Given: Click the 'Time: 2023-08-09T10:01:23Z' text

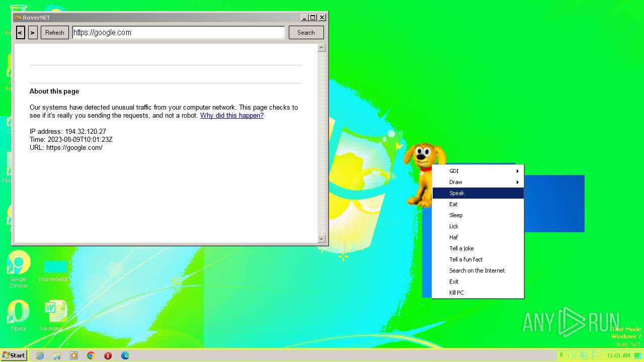Looking at the screenshot, I should click(x=71, y=140).
